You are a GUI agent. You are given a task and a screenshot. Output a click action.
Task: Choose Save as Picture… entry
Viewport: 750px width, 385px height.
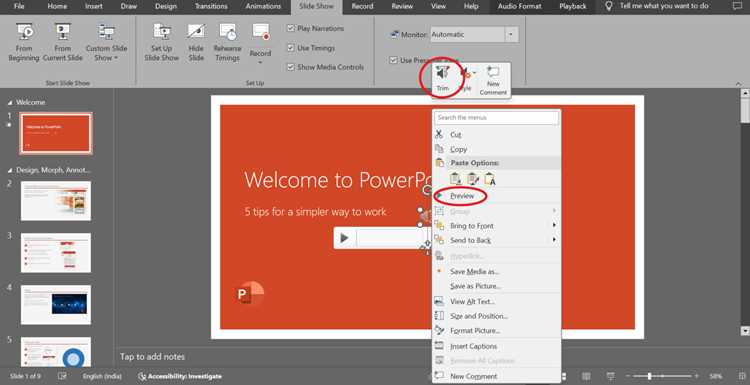(x=496, y=286)
